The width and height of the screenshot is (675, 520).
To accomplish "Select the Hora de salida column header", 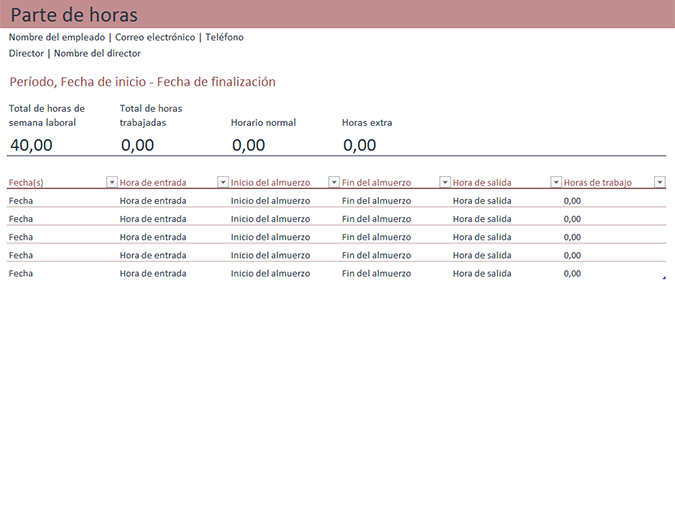I will click(482, 183).
